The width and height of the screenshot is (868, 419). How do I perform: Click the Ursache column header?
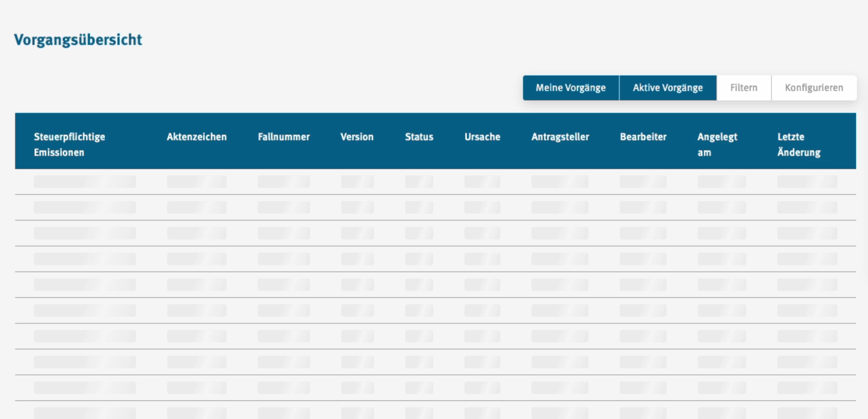(482, 137)
